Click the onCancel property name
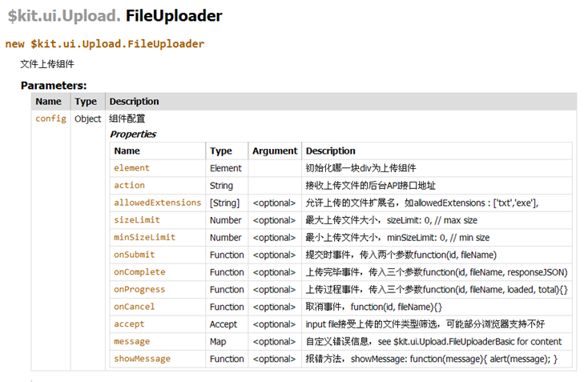This screenshot has height=382, width=588. (135, 307)
